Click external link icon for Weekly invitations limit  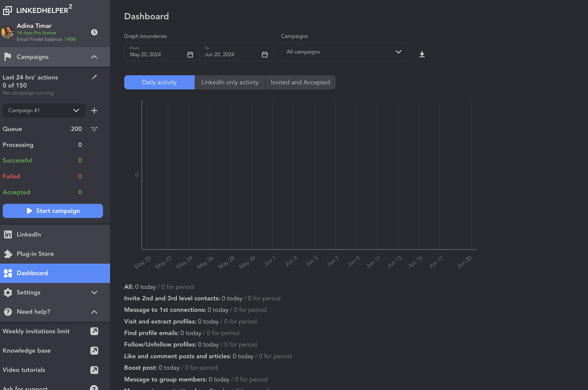point(94,331)
